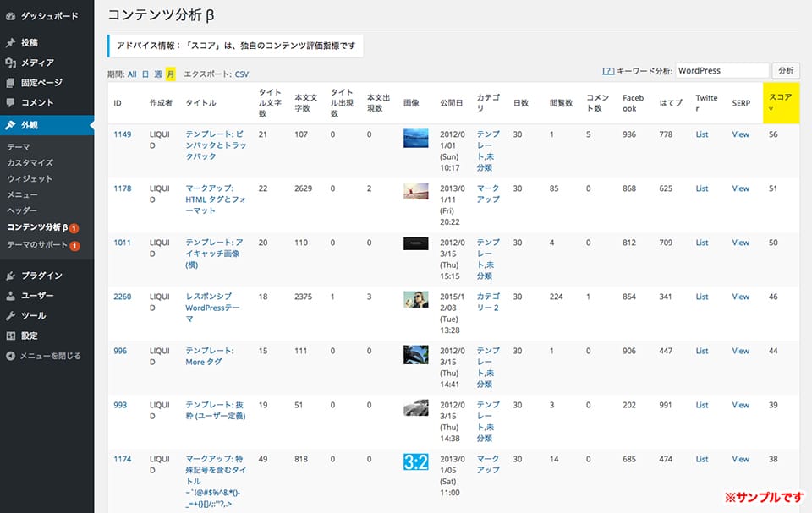This screenshot has width=812, height=513.
Task: Select view count 224 in row 2260
Action: (x=557, y=297)
